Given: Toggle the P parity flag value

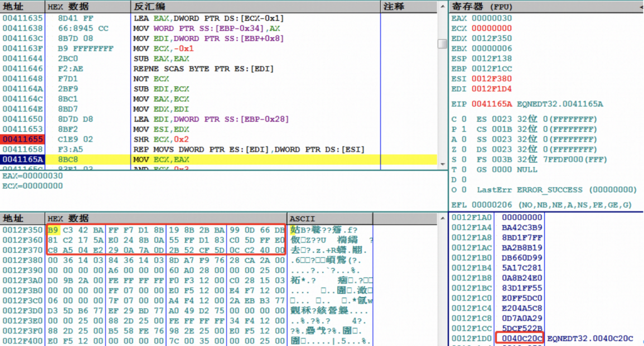Looking at the screenshot, I should tap(464, 129).
